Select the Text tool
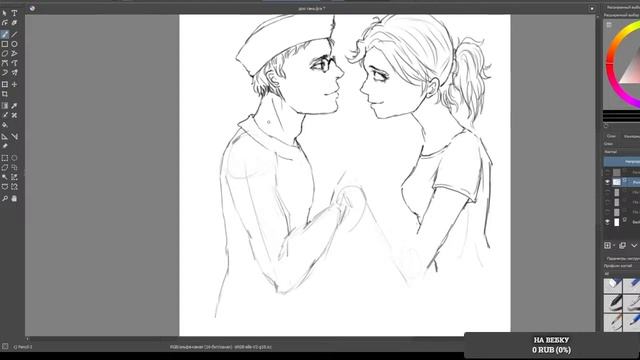Viewport: 640px width, 360px height. (x=14, y=13)
